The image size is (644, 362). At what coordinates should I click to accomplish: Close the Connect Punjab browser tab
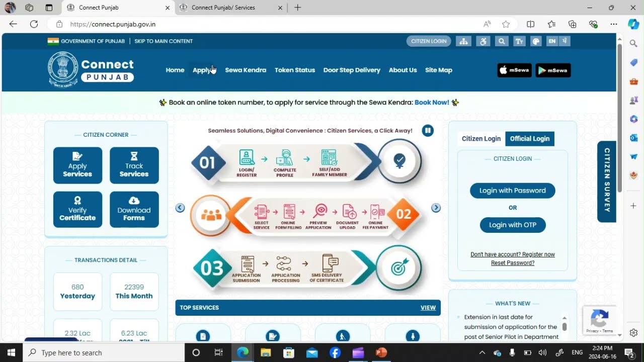(168, 8)
